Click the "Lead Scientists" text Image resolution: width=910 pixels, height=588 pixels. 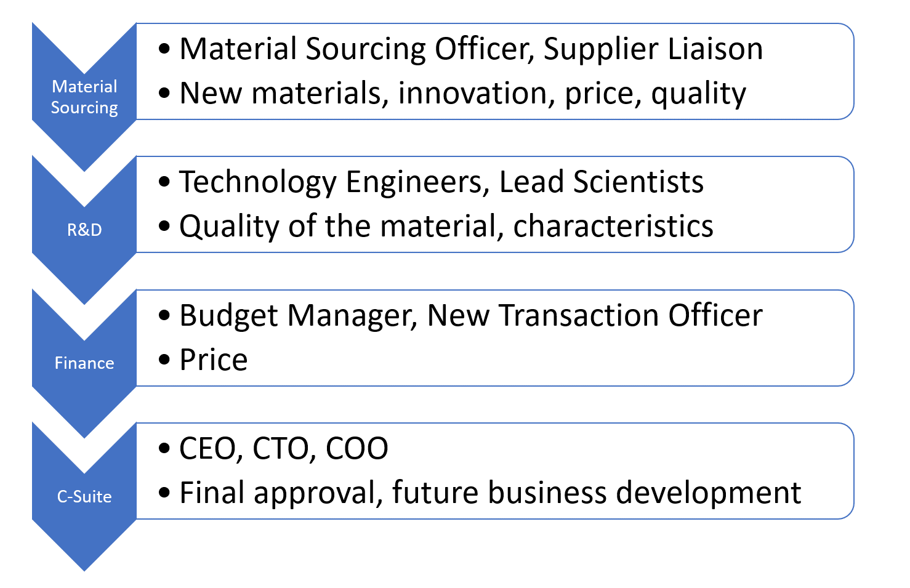601,182
